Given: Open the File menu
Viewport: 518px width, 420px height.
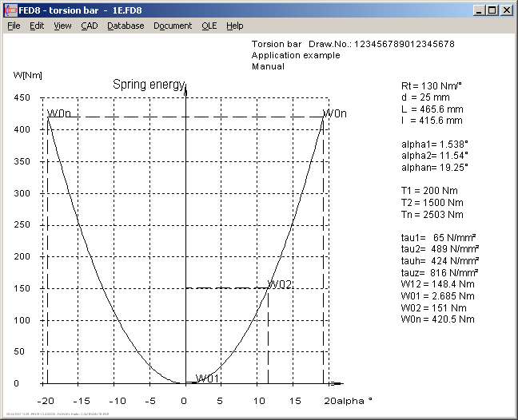Looking at the screenshot, I should (14, 26).
